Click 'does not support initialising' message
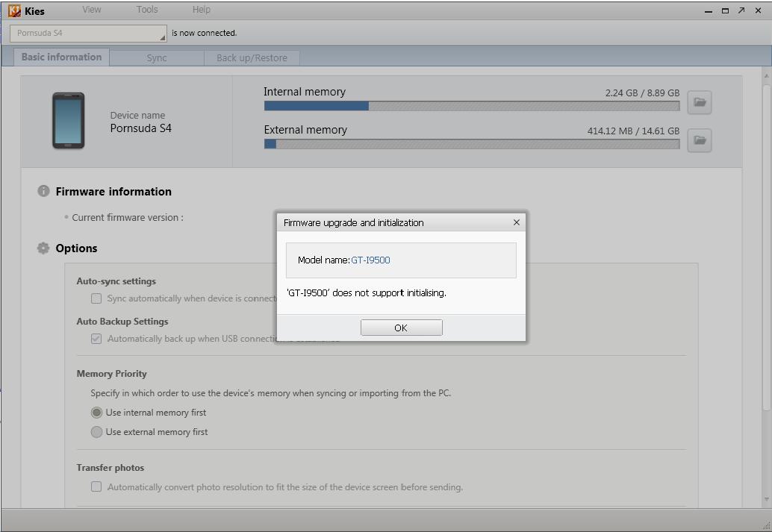The image size is (772, 532). [x=367, y=292]
